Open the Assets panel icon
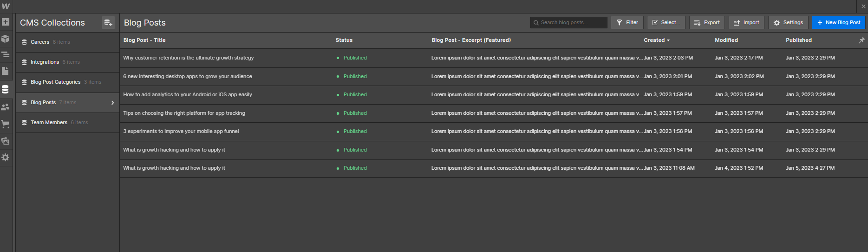The height and width of the screenshot is (252, 868). click(6, 140)
